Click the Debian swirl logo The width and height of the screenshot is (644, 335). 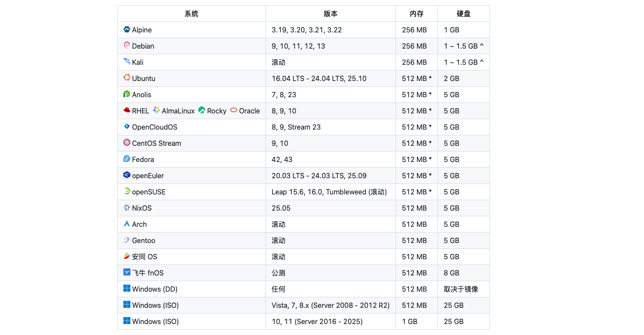[126, 46]
